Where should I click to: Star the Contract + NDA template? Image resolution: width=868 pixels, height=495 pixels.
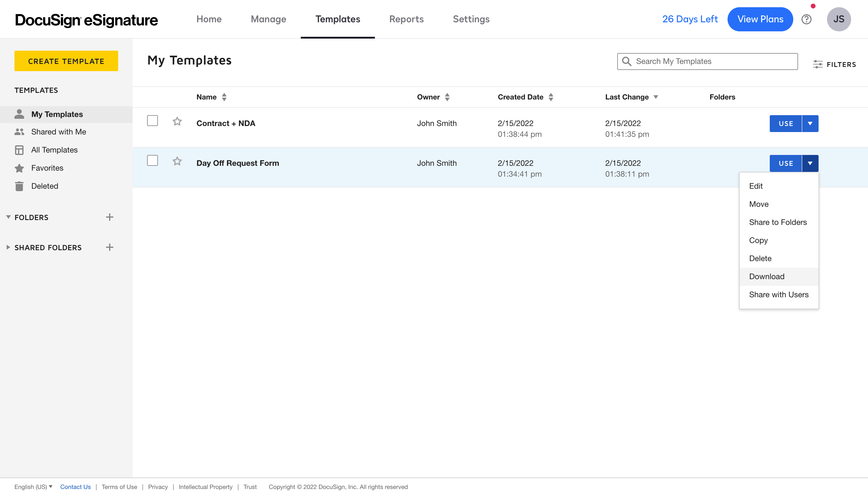[177, 121]
